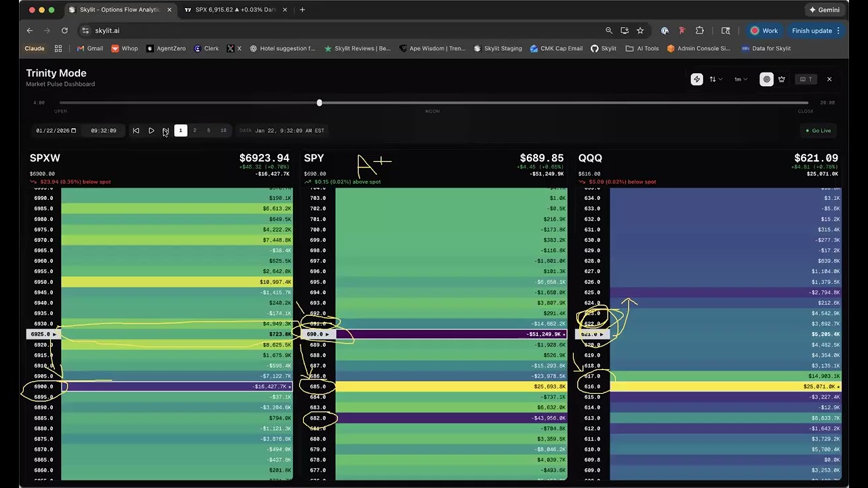Click Finish update button
This screenshot has width=868, height=488.
click(816, 30)
